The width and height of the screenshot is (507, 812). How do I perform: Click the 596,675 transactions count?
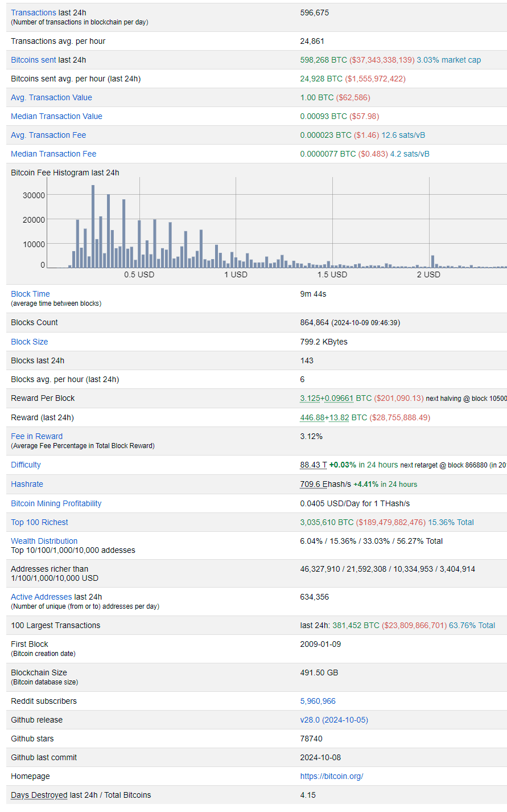(315, 13)
